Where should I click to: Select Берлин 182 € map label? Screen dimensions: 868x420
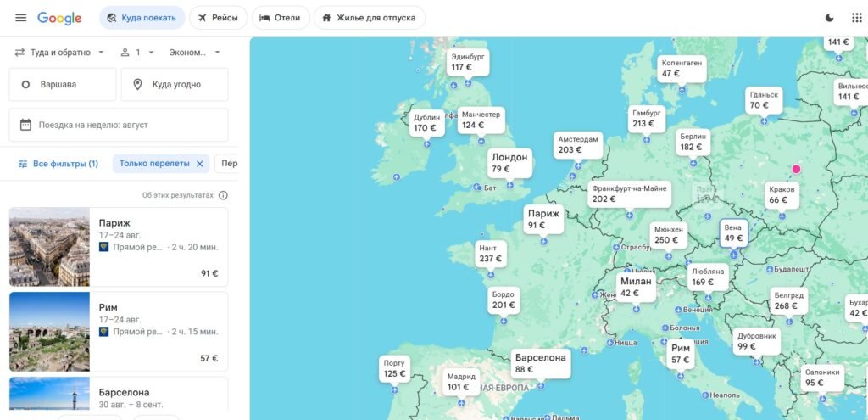[x=693, y=143]
